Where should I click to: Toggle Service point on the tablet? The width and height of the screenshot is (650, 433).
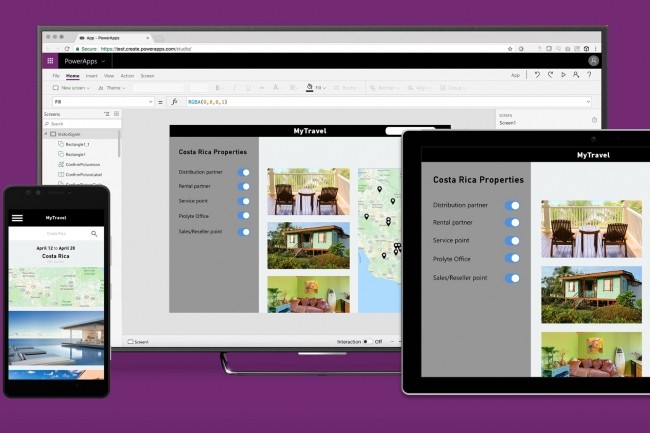point(512,241)
